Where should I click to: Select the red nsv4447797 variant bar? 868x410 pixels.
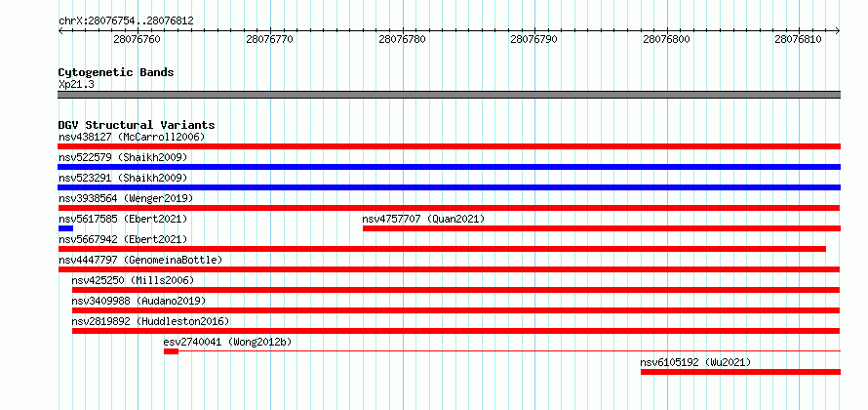pos(449,269)
